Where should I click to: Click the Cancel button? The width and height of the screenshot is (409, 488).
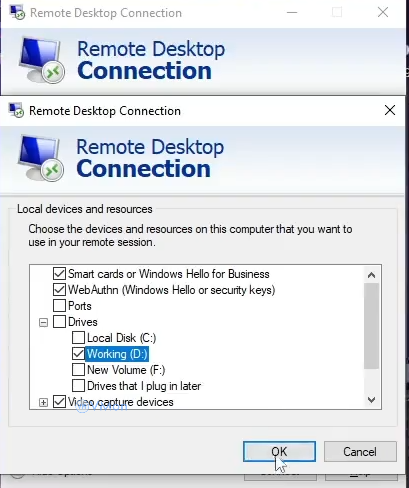tap(360, 452)
